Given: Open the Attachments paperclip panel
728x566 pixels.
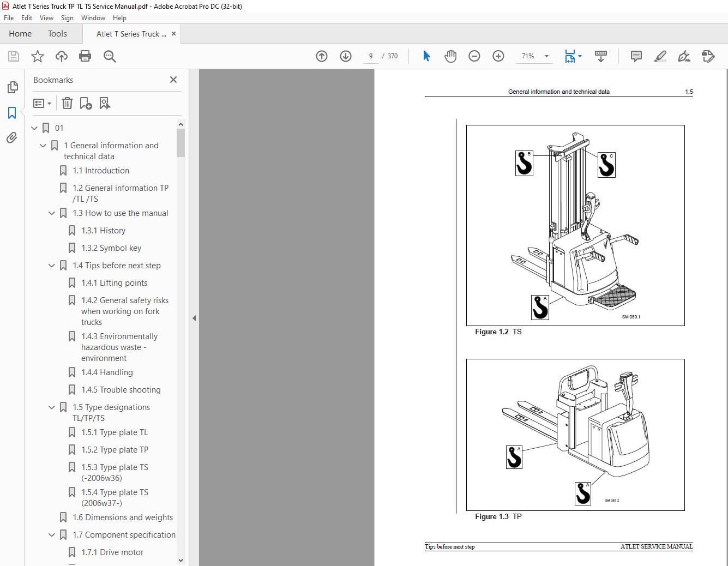Looking at the screenshot, I should [12, 138].
